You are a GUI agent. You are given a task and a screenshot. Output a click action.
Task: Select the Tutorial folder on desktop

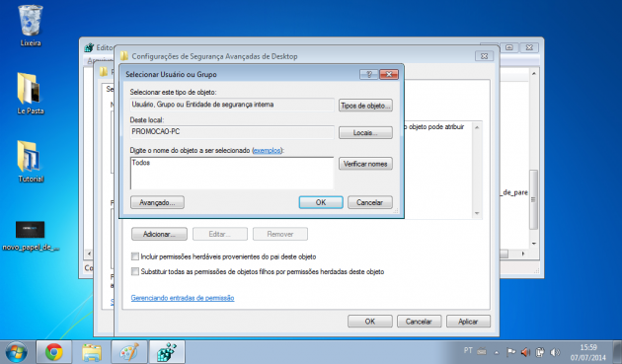coord(31,161)
